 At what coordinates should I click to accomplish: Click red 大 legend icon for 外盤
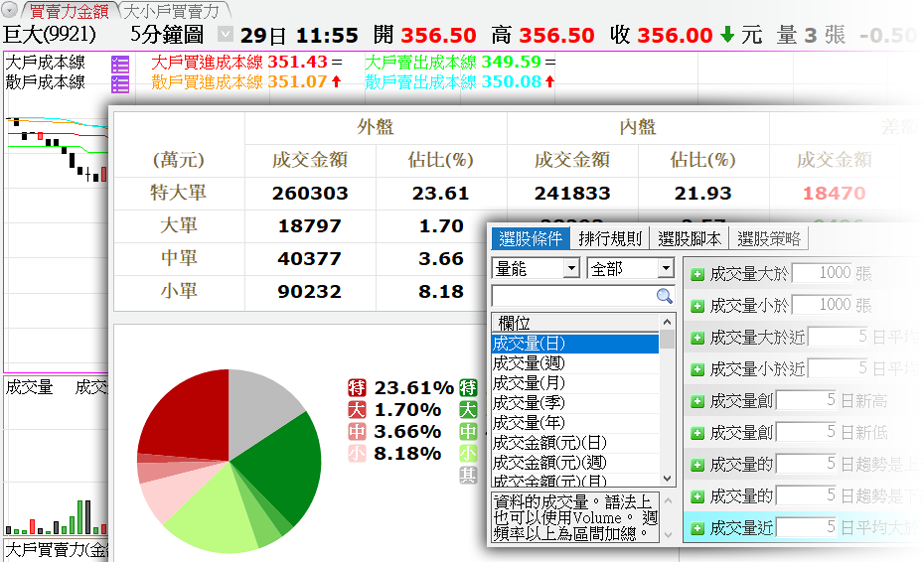(x=357, y=410)
